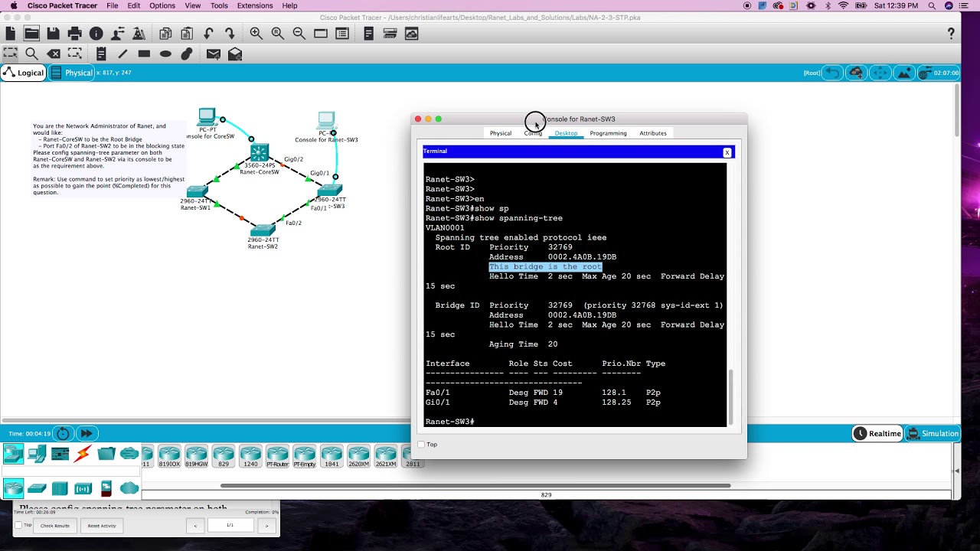The height and width of the screenshot is (551, 980).
Task: Click the Copy icon in the toolbar
Action: tap(165, 34)
